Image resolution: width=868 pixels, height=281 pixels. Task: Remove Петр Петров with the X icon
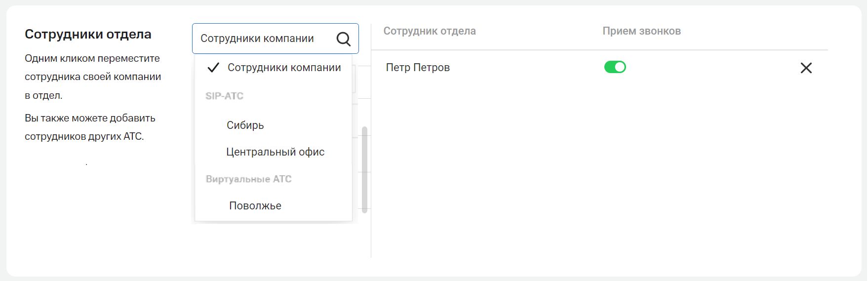[x=806, y=68]
